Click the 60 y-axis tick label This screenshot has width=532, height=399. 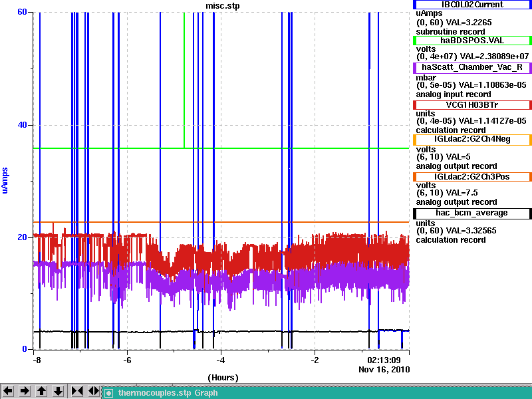(22, 12)
